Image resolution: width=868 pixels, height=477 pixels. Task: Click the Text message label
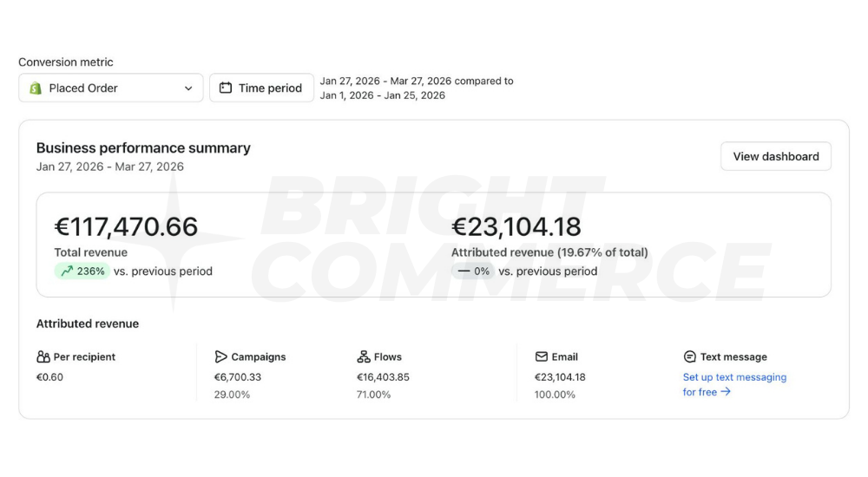click(x=733, y=357)
